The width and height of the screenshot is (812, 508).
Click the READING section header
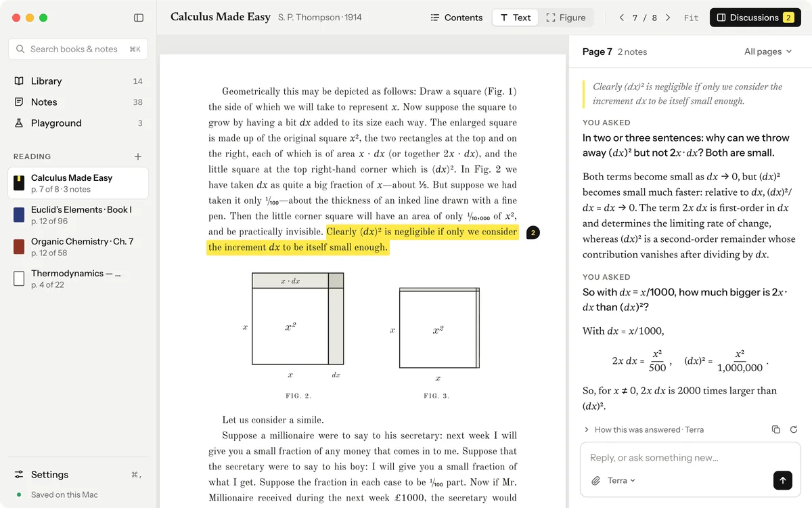click(x=32, y=156)
